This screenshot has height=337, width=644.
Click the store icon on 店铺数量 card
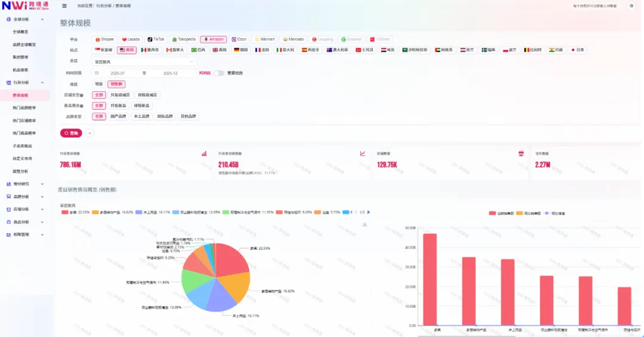[x=521, y=153]
